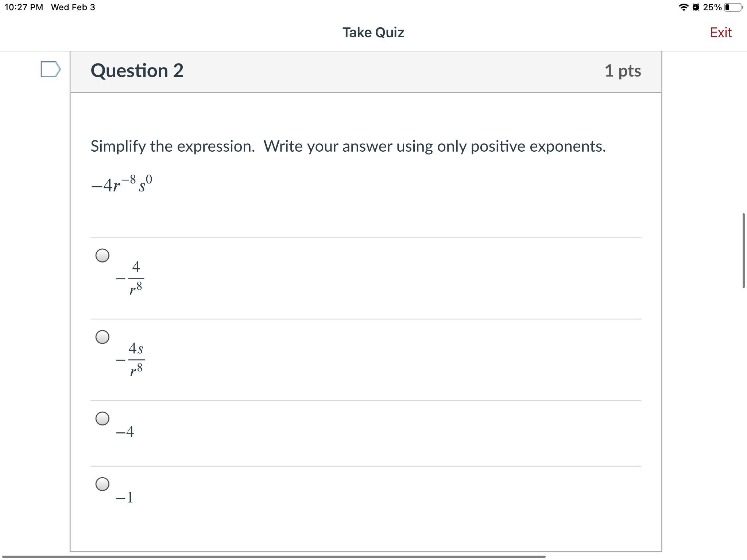The width and height of the screenshot is (747, 560).
Task: Tap the alarm clock status icon
Action: 696,7
